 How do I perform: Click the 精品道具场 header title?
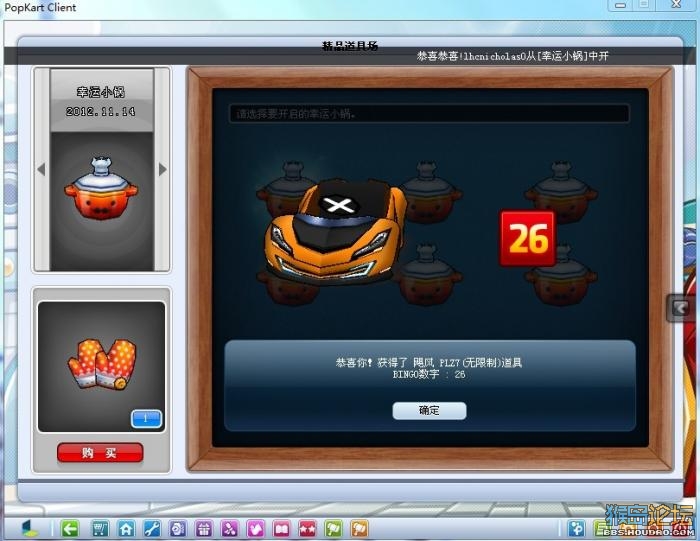click(x=350, y=46)
